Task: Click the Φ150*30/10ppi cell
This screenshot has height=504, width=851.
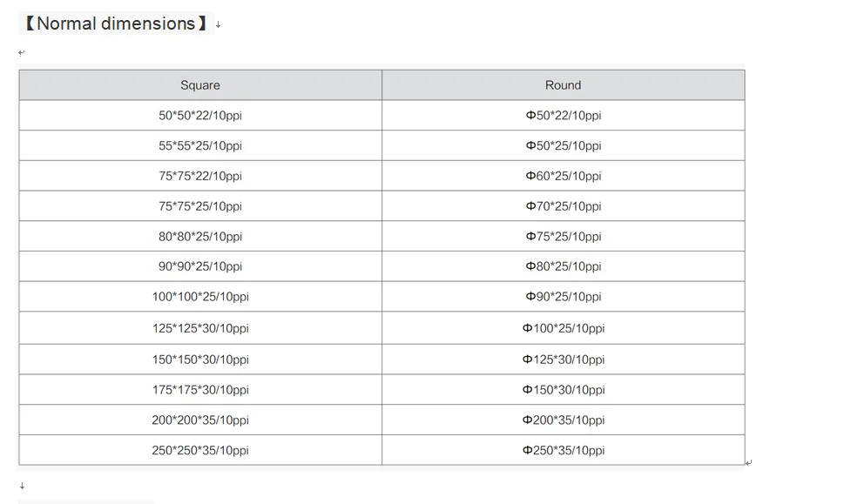Action: tap(563, 390)
